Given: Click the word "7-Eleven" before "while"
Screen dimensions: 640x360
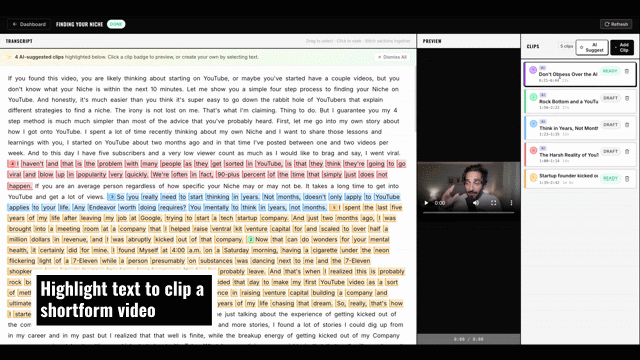Looking at the screenshot, I should [85, 261].
